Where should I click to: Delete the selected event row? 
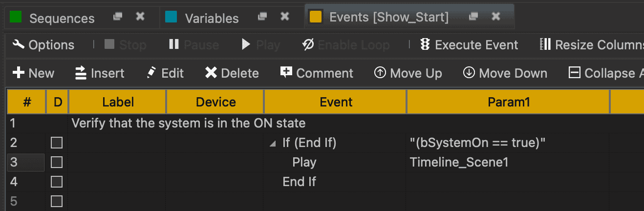point(232,73)
